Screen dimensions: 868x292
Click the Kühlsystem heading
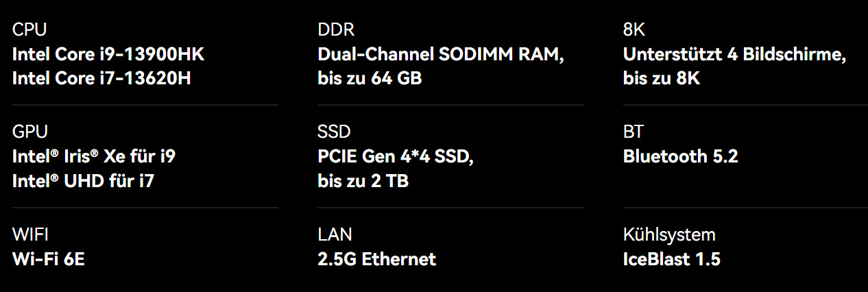[669, 234]
